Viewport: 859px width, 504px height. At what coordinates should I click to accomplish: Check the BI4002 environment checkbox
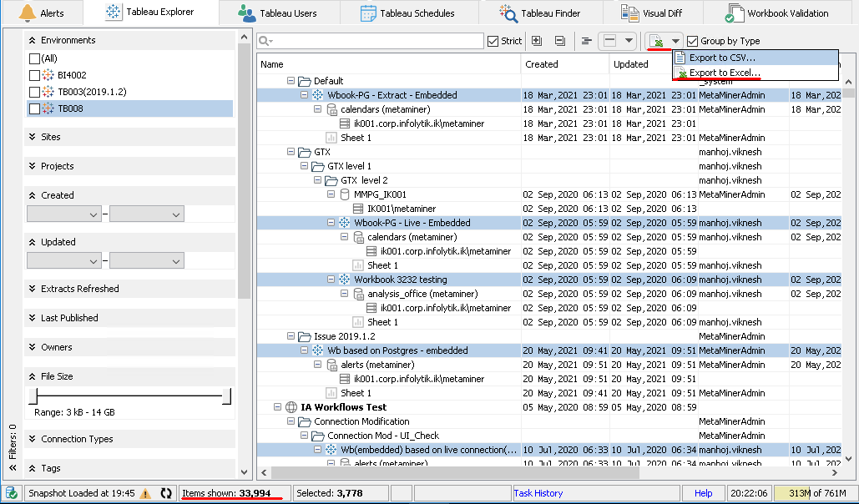pyautogui.click(x=34, y=75)
